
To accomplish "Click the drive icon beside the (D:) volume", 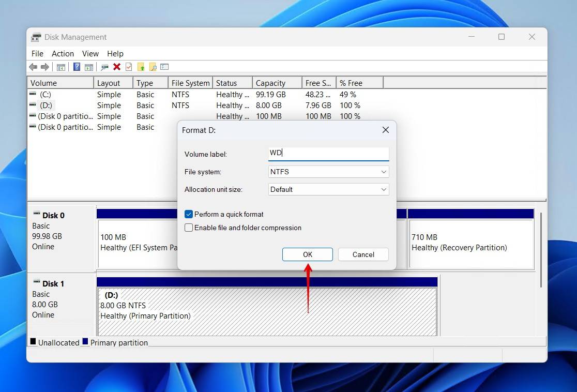I will (x=34, y=105).
